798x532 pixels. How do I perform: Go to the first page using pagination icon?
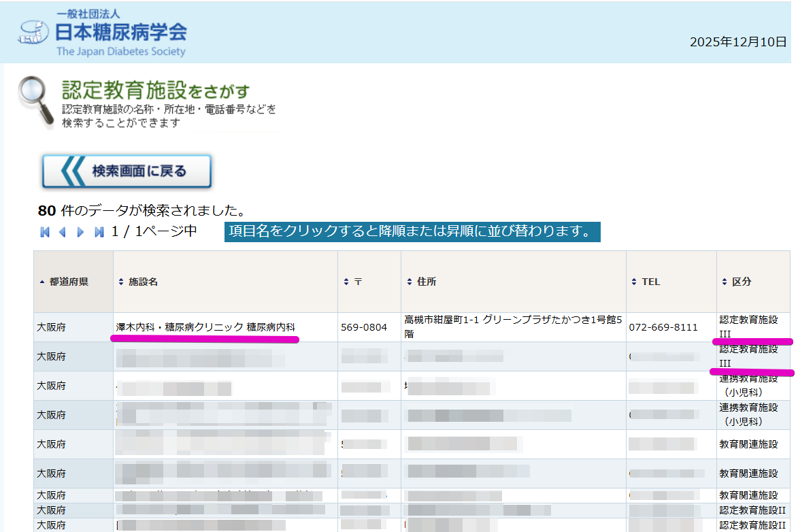[45, 232]
